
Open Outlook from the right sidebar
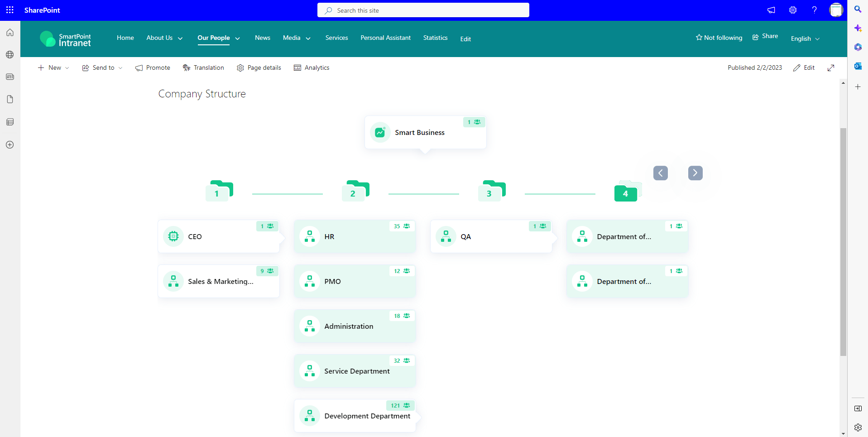[x=858, y=66]
